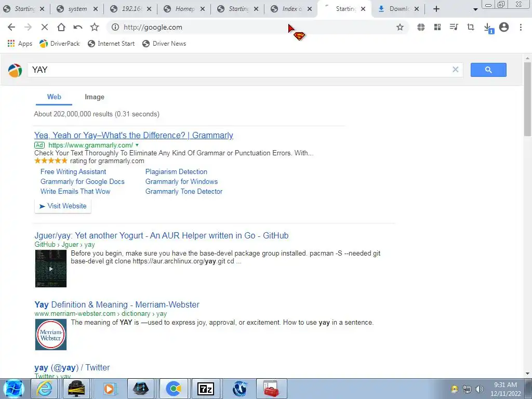Open the red toolbox taskbar app
This screenshot has height=399, width=532.
point(271,389)
